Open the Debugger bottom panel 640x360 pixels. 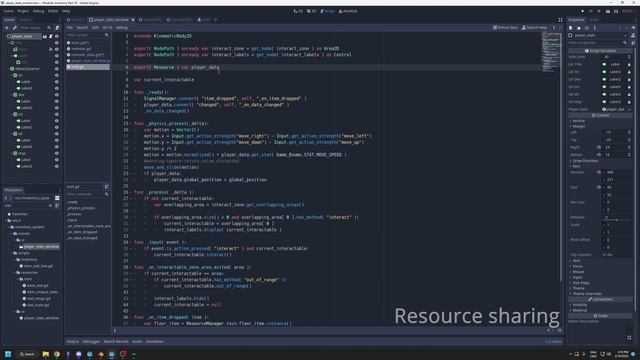click(x=91, y=342)
